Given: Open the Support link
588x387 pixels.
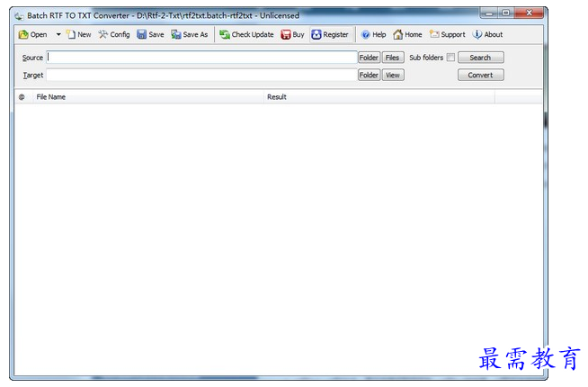Looking at the screenshot, I should point(448,34).
